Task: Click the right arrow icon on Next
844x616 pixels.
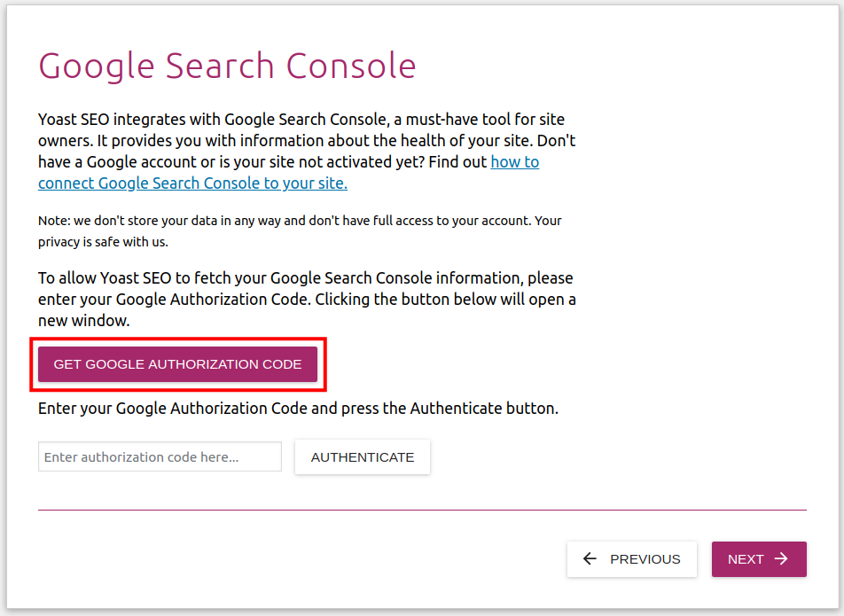Action: (781, 559)
